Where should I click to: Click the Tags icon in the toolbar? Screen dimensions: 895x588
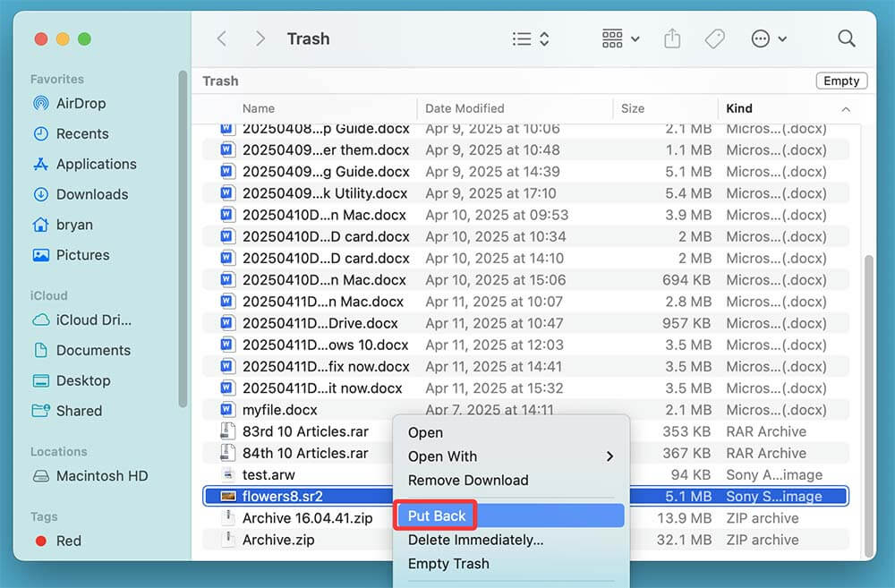coord(715,38)
